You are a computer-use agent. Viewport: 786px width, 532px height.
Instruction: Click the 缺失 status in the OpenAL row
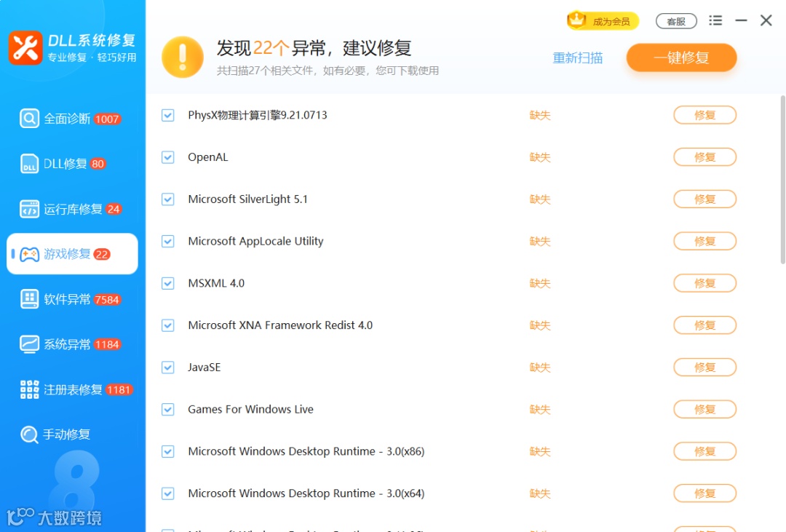pyautogui.click(x=540, y=157)
